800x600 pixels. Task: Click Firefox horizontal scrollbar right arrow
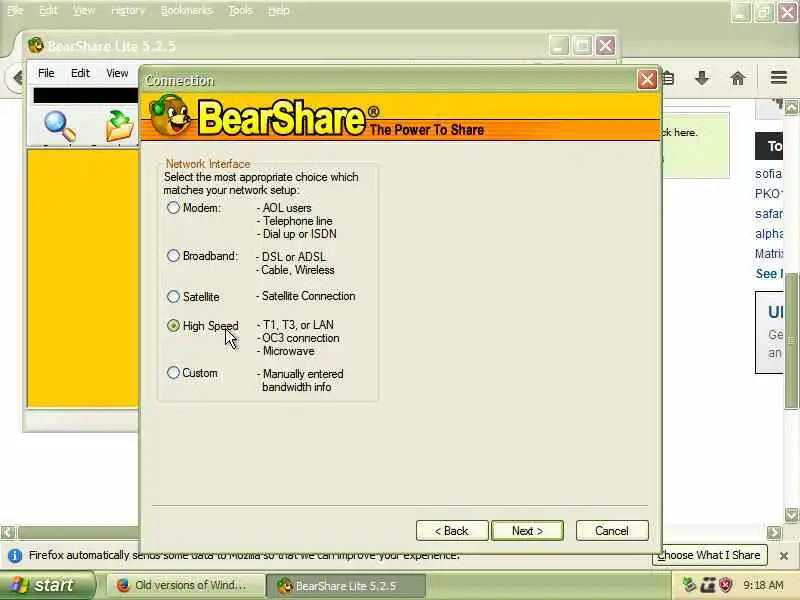coord(774,533)
